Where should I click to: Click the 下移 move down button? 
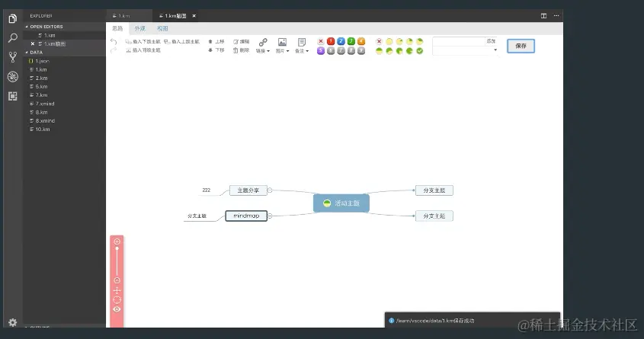point(216,50)
